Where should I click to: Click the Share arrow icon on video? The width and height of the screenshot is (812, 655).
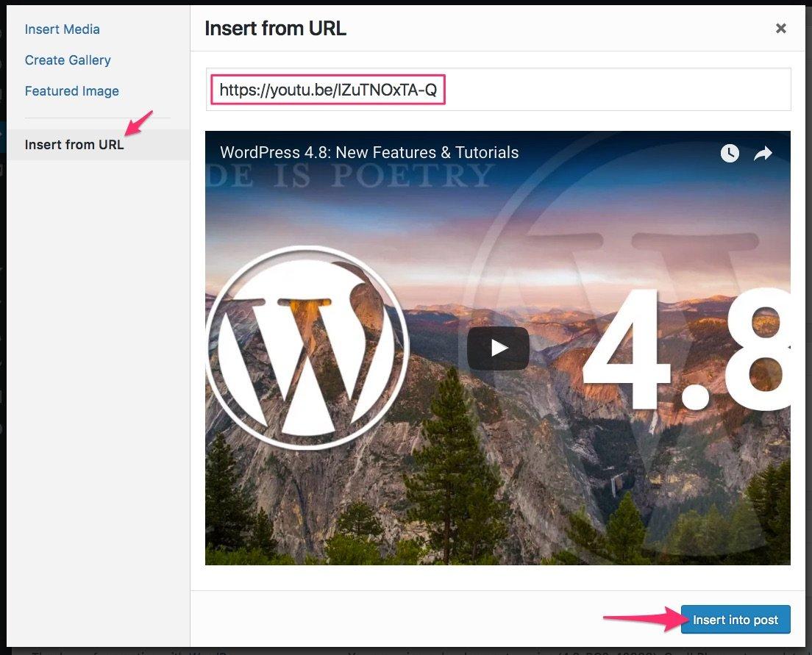point(763,153)
